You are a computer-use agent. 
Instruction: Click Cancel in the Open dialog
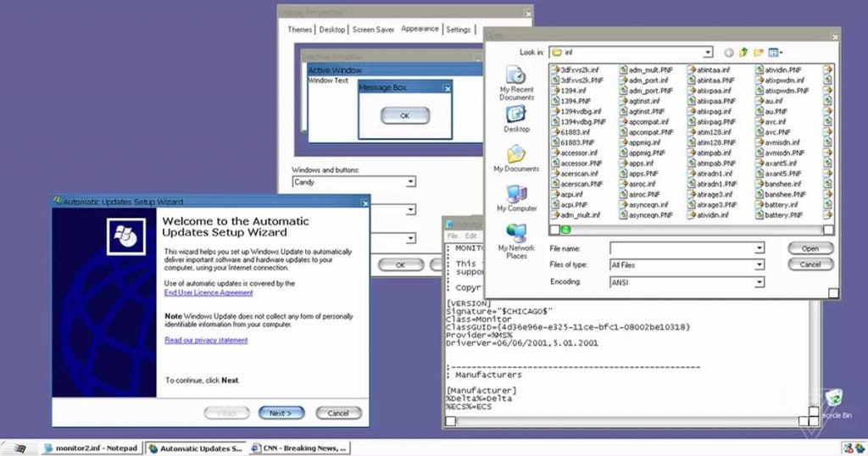(x=810, y=264)
